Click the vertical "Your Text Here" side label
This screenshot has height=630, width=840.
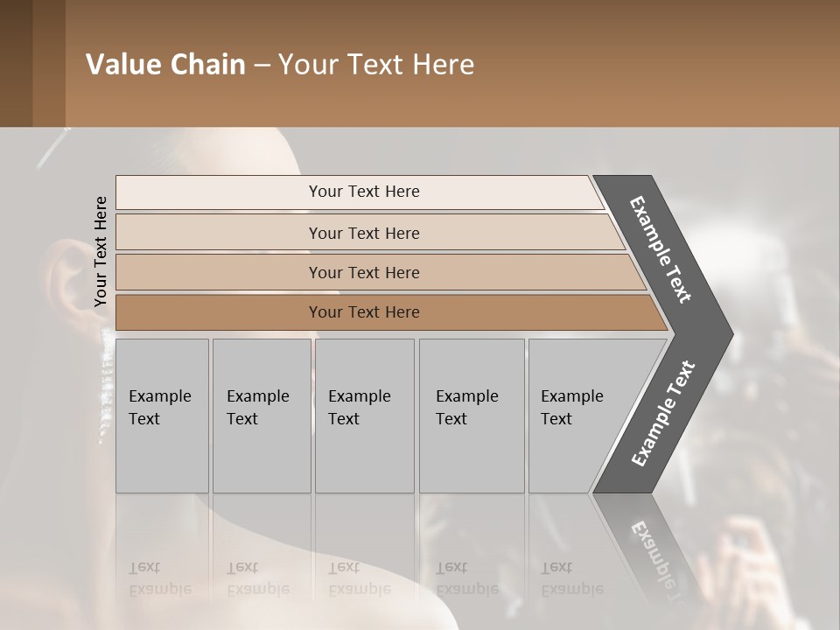101,251
